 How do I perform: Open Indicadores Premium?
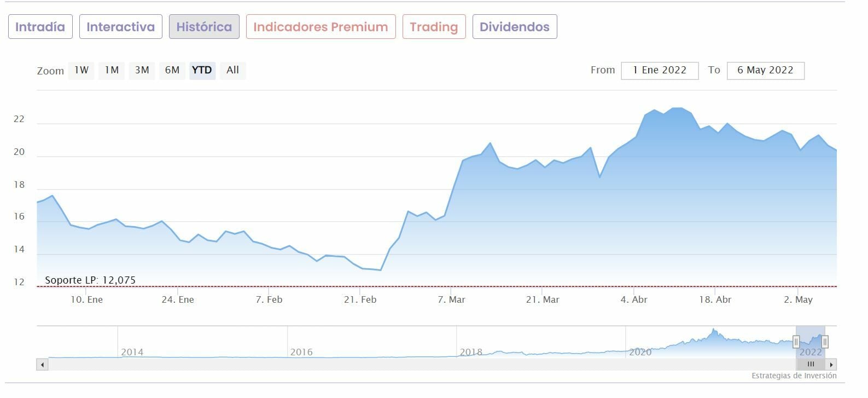(x=321, y=27)
